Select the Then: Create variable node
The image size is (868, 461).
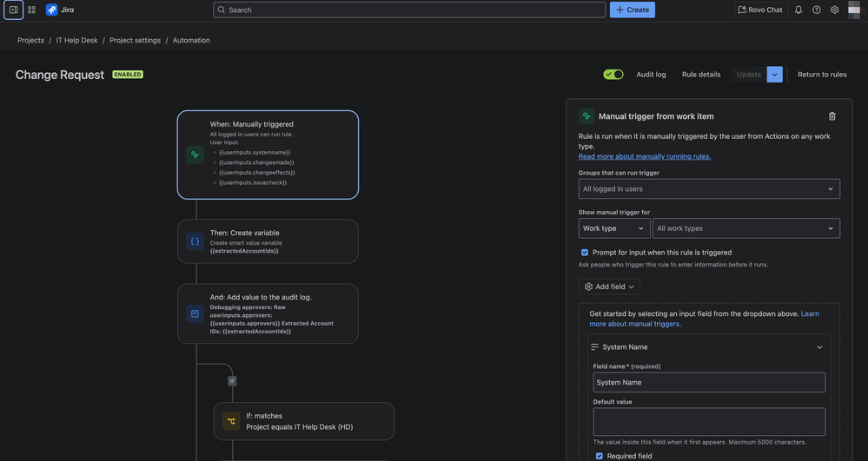[268, 241]
